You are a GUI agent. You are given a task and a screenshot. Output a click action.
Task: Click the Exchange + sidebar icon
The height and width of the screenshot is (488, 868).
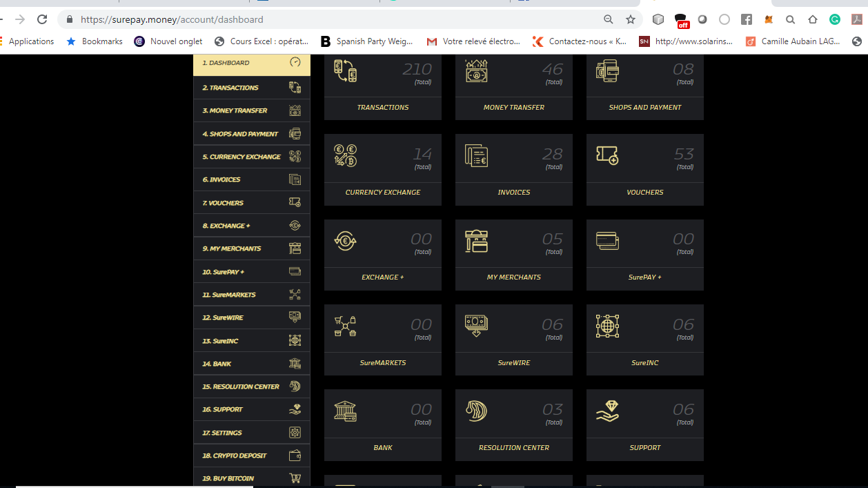tap(295, 226)
